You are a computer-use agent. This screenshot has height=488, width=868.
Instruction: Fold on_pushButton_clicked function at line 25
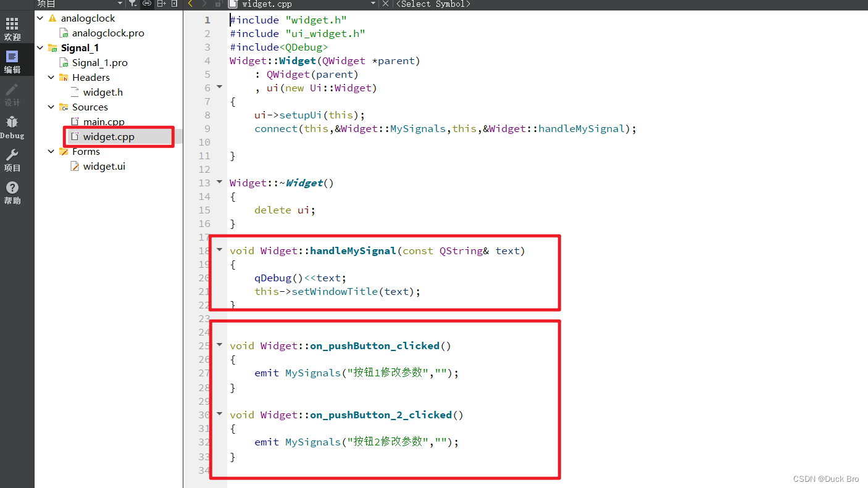[219, 345]
